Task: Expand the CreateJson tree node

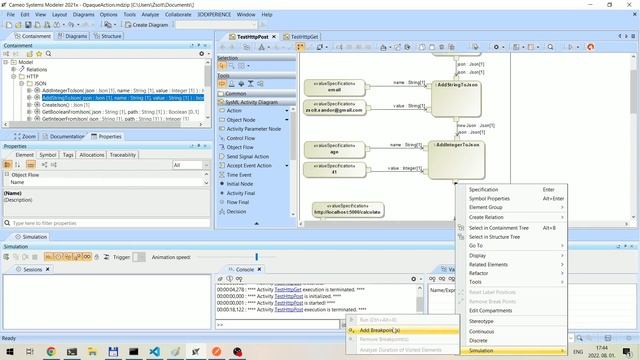Action: click(x=29, y=104)
